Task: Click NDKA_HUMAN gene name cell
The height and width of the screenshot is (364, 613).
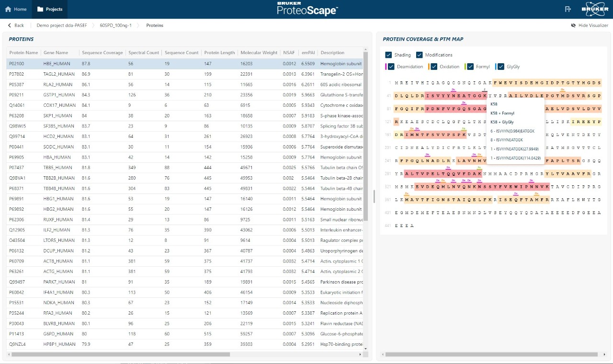Action: (x=58, y=303)
